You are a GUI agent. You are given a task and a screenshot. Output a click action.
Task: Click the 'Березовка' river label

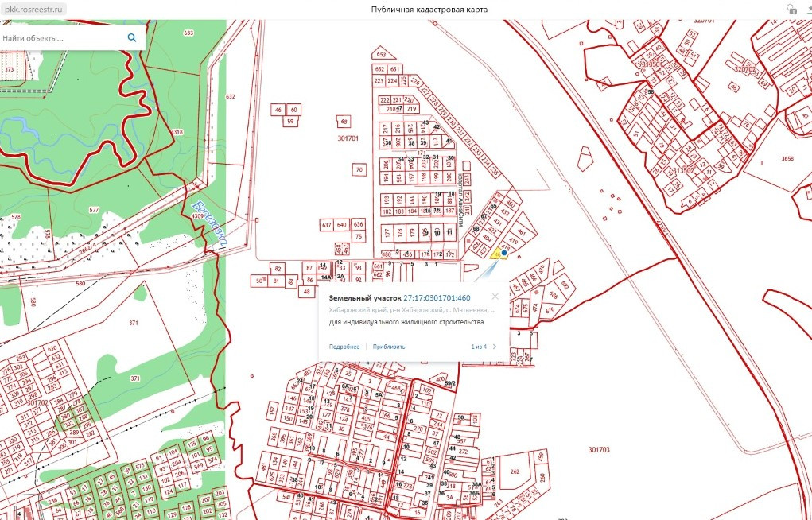210,222
